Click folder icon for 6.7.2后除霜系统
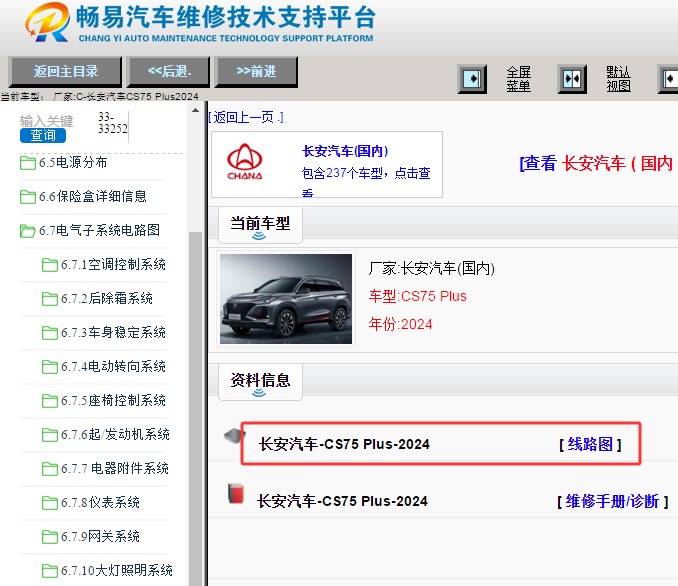 pos(50,298)
